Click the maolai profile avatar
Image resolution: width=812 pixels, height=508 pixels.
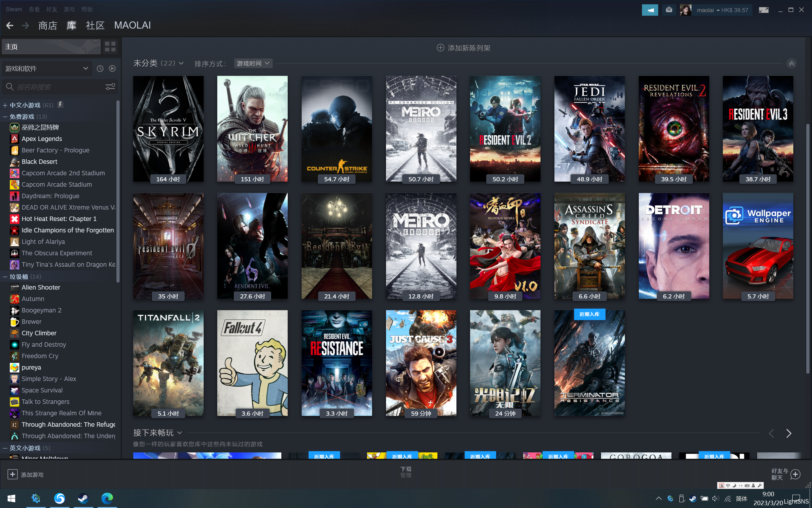[685, 10]
